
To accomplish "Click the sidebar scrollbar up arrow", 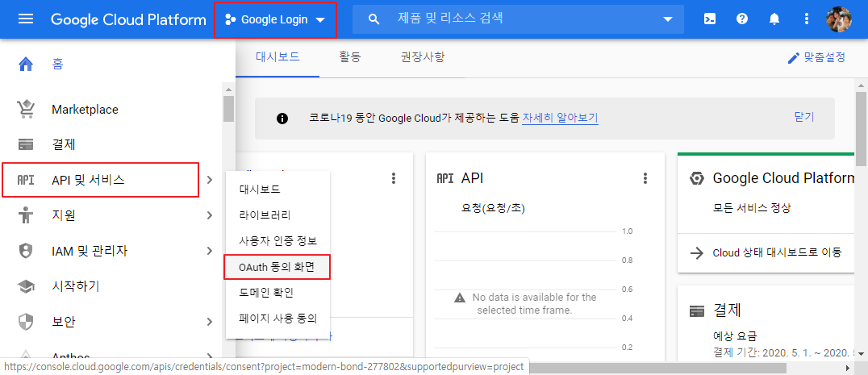I will [228, 89].
